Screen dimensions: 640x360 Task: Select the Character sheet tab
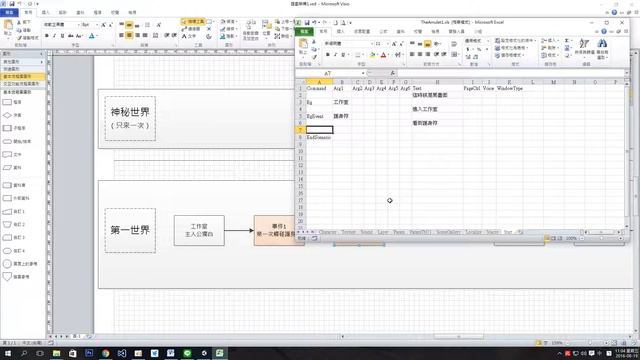click(327, 232)
